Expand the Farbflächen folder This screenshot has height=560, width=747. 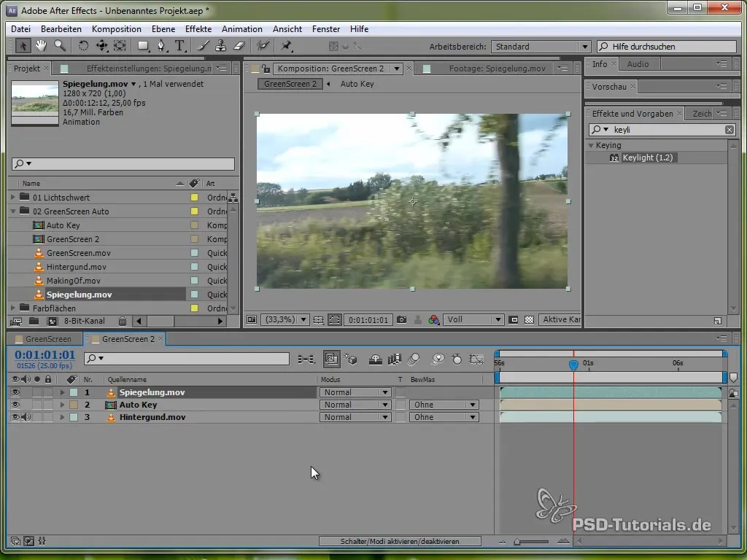click(13, 308)
